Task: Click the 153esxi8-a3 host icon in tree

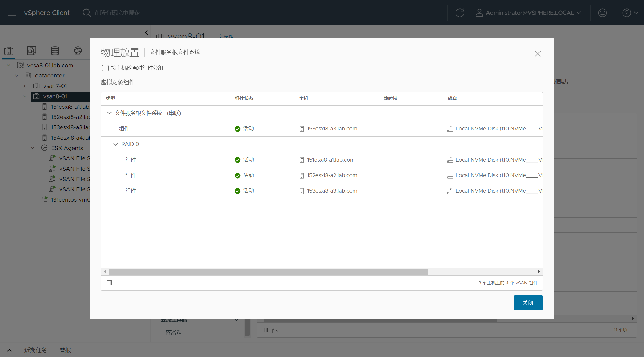Action: click(x=44, y=127)
